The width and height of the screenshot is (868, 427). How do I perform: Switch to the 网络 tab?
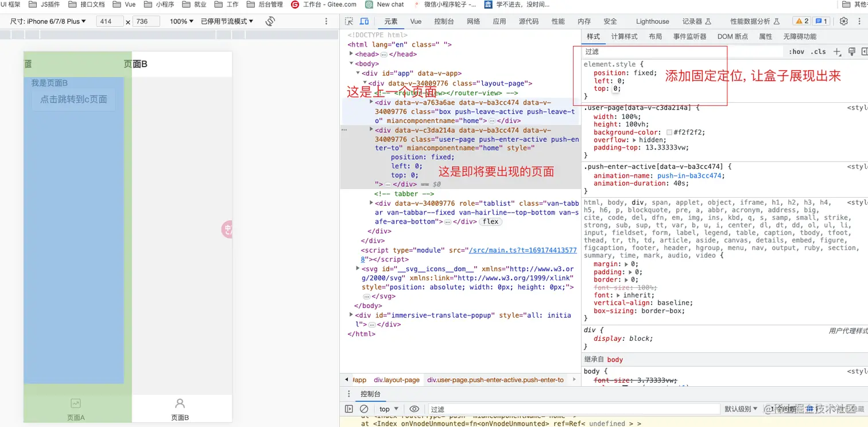pyautogui.click(x=474, y=21)
